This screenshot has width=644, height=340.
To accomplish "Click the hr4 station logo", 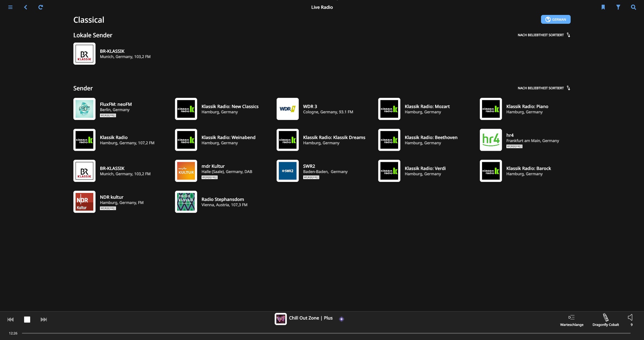I will 491,140.
